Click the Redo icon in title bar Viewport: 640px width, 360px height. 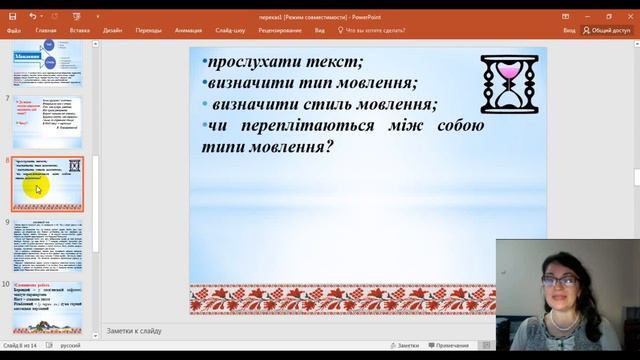click(55, 16)
